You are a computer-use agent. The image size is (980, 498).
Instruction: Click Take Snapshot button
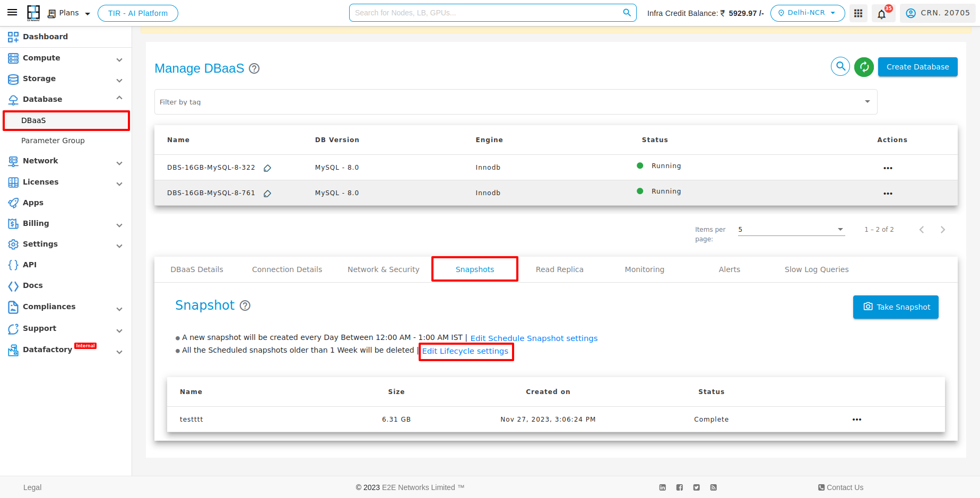point(896,307)
